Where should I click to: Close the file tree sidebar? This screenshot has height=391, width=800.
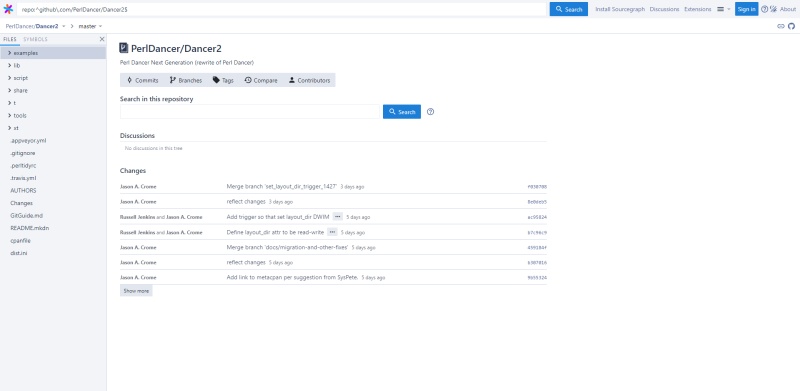[102, 39]
